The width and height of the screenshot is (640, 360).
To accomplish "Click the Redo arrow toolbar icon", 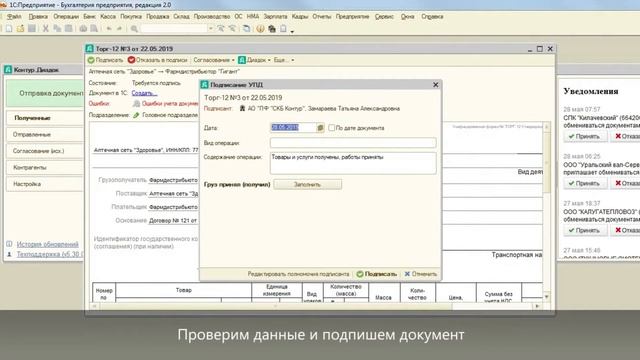I will click(120, 29).
